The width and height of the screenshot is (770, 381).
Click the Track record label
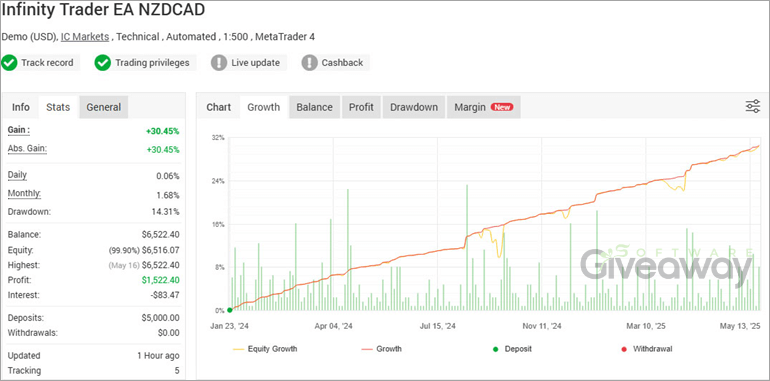point(47,63)
